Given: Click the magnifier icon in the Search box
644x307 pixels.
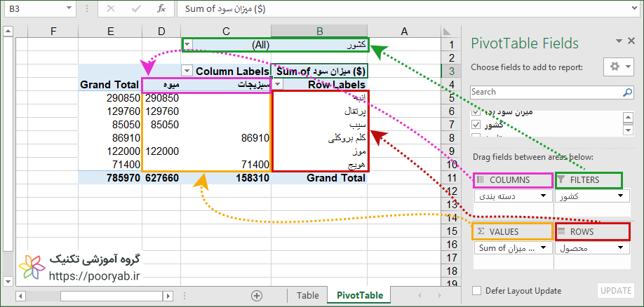Looking at the screenshot, I should tap(628, 93).
